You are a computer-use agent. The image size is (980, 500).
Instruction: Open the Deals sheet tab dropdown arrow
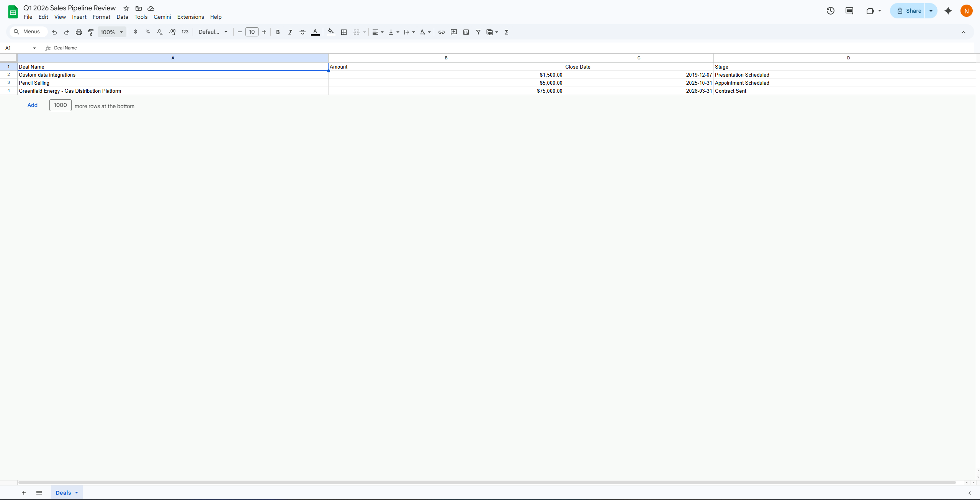coord(77,493)
